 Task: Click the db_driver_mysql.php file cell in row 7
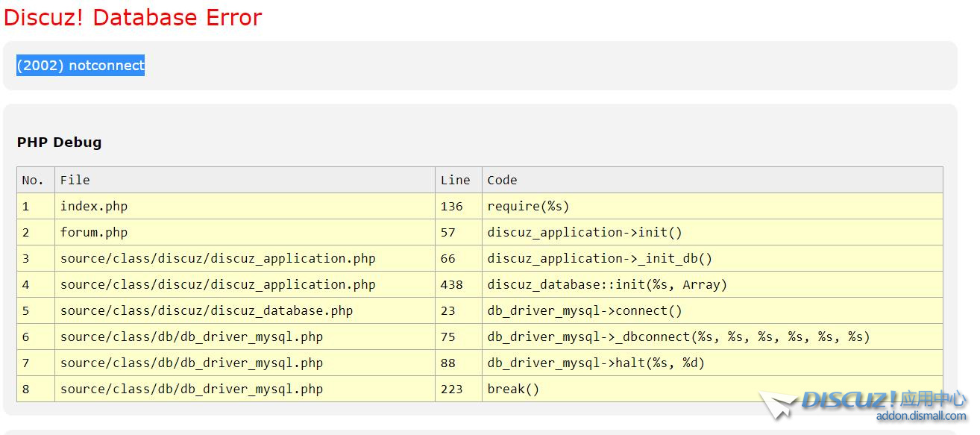pyautogui.click(x=245, y=363)
